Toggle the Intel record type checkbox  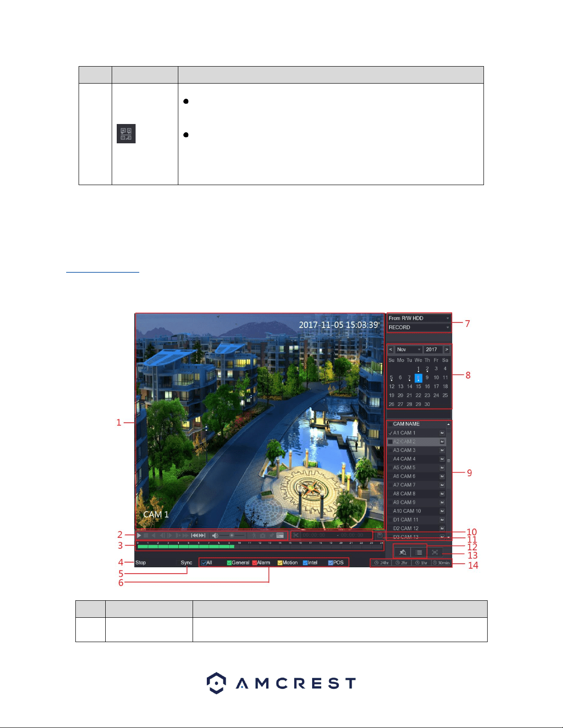pos(305,563)
